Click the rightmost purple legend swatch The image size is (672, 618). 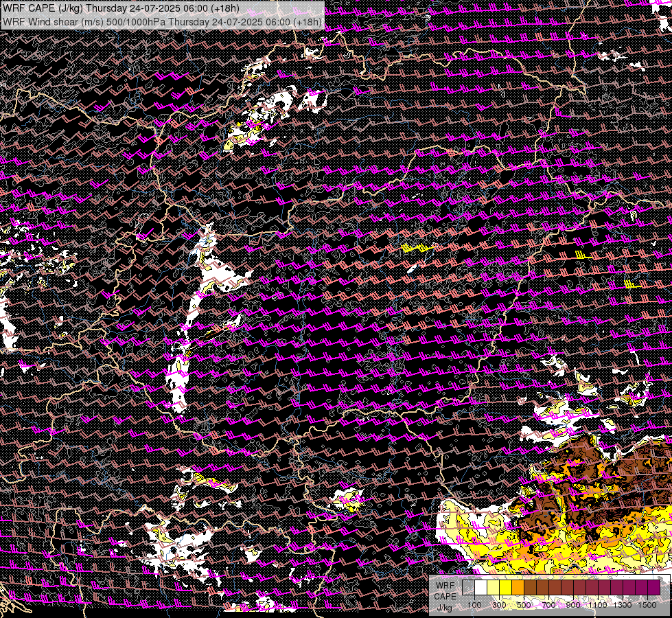(x=654, y=588)
